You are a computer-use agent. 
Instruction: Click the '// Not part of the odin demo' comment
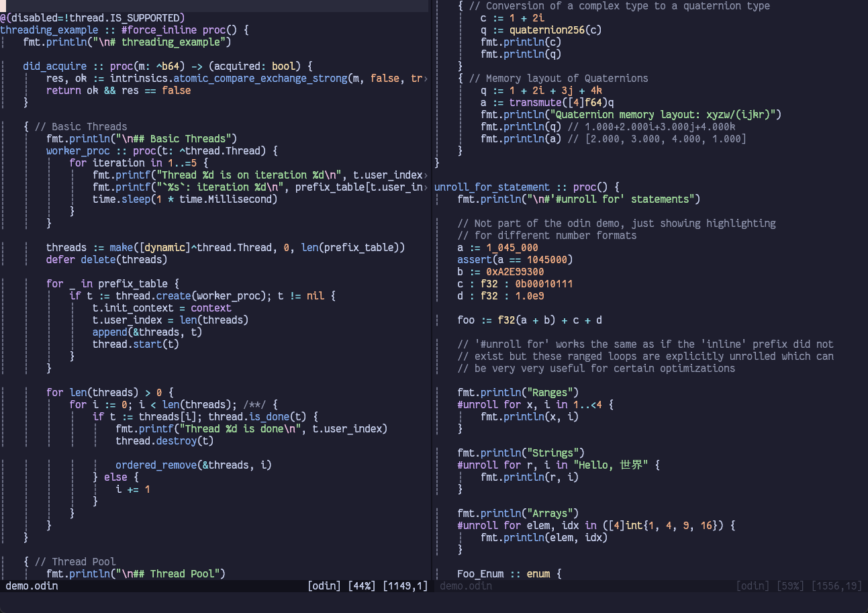point(616,224)
